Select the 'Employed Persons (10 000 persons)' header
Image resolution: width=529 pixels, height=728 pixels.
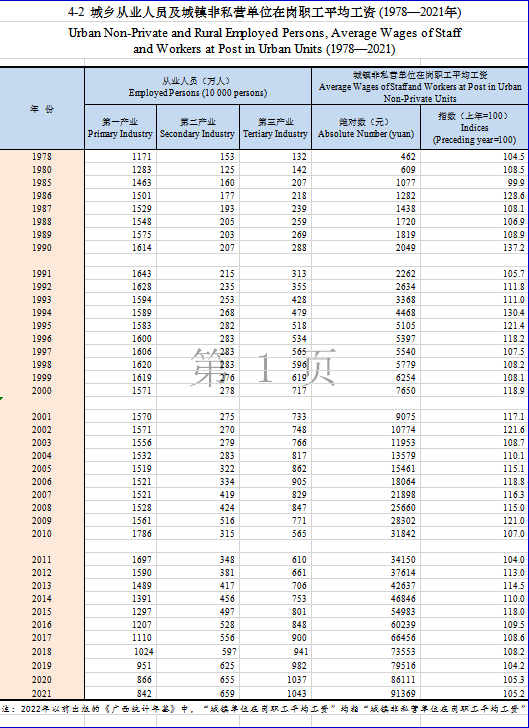[198, 86]
